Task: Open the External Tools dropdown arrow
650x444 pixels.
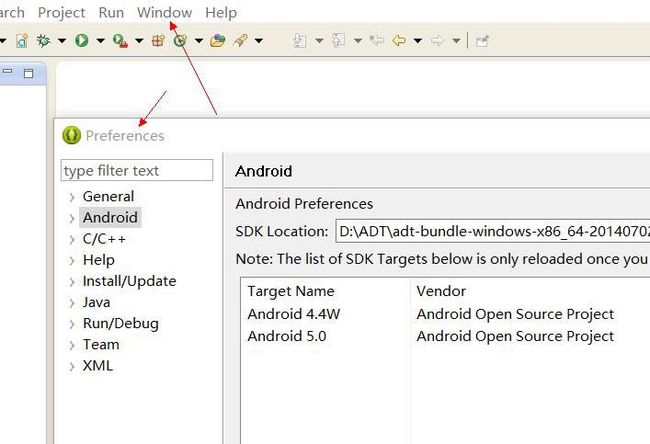Action: click(x=139, y=41)
